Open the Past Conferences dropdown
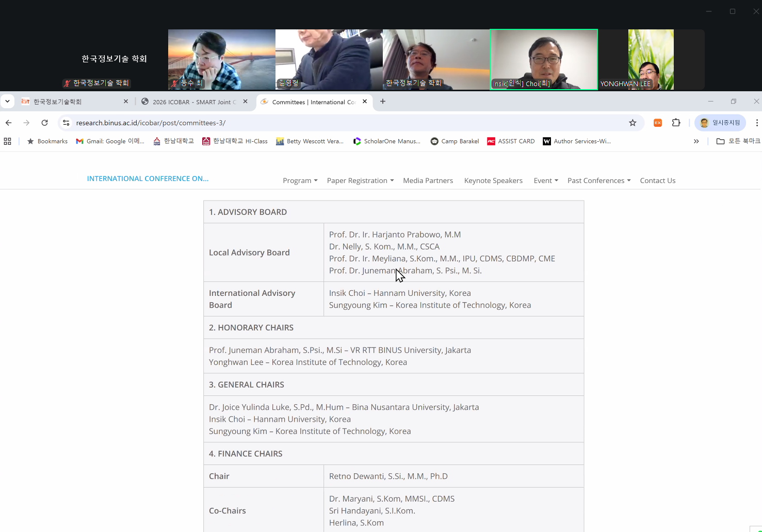The width and height of the screenshot is (762, 532). pyautogui.click(x=598, y=180)
